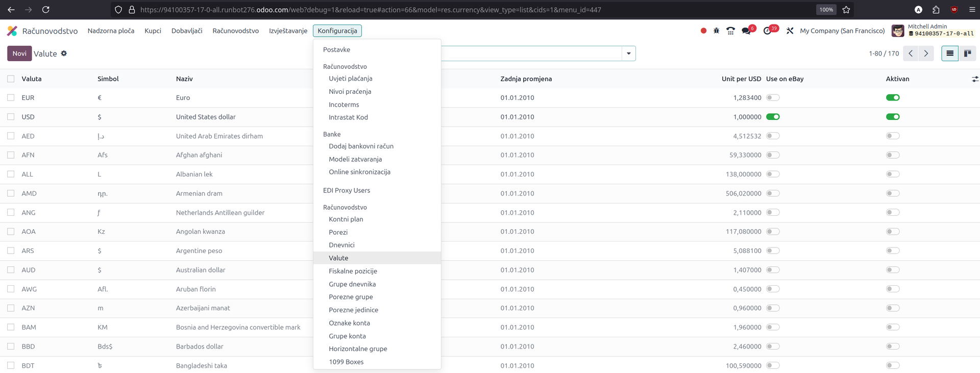Go to next page of currencies

click(926, 54)
